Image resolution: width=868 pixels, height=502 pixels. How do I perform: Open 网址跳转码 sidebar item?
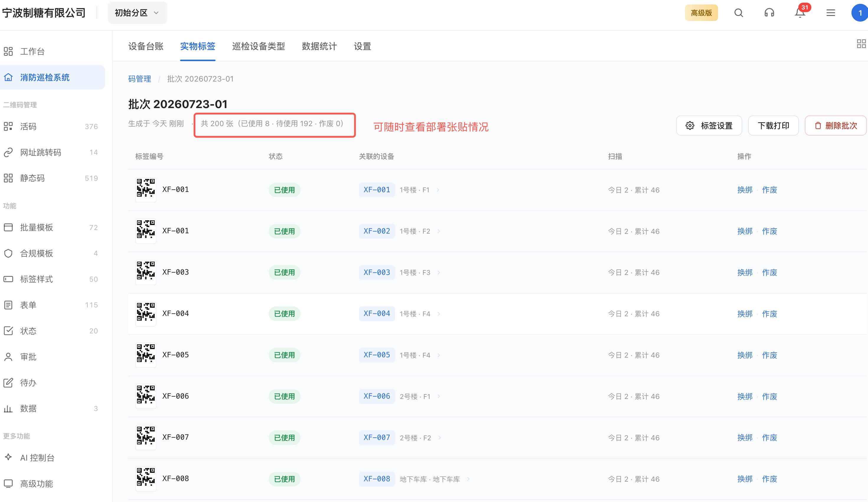[52, 152]
